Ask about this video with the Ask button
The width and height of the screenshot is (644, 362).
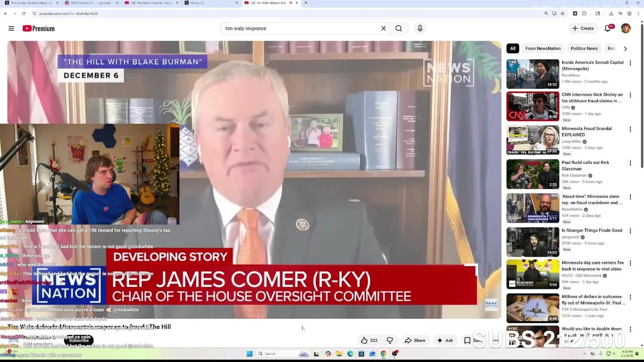point(445,340)
